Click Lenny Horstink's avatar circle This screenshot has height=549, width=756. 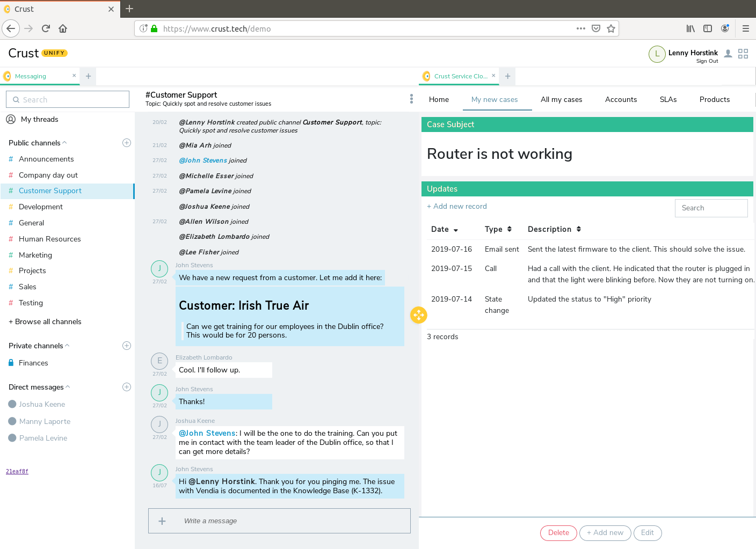point(657,54)
